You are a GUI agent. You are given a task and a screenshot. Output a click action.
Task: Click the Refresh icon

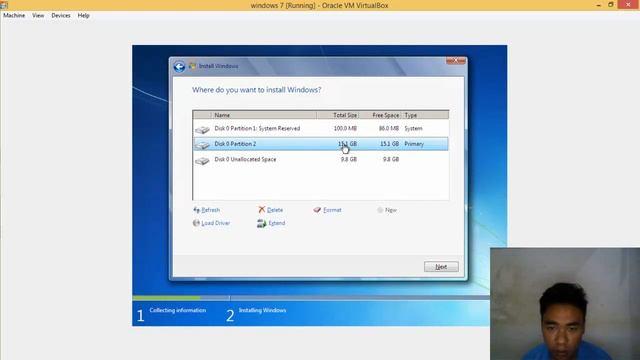(x=196, y=210)
